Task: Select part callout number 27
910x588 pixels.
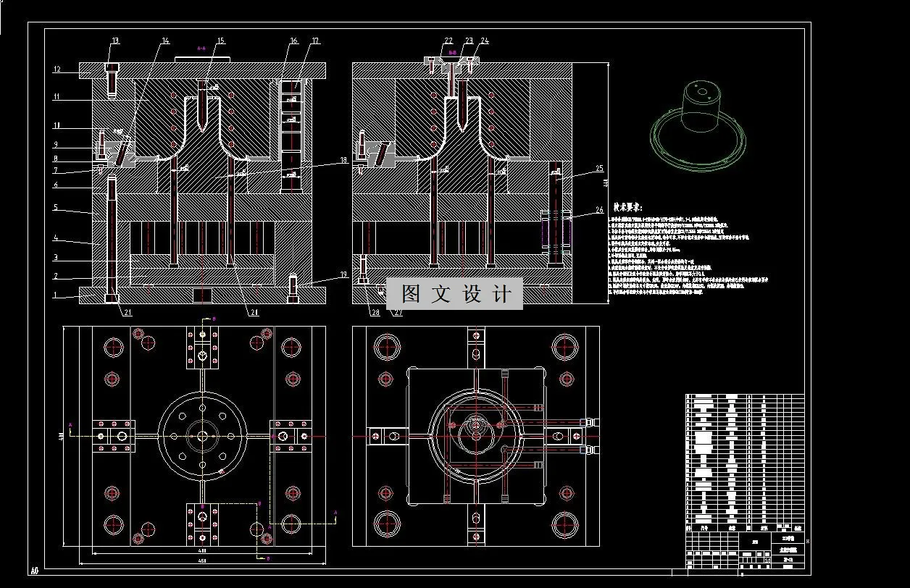Action: [398, 312]
